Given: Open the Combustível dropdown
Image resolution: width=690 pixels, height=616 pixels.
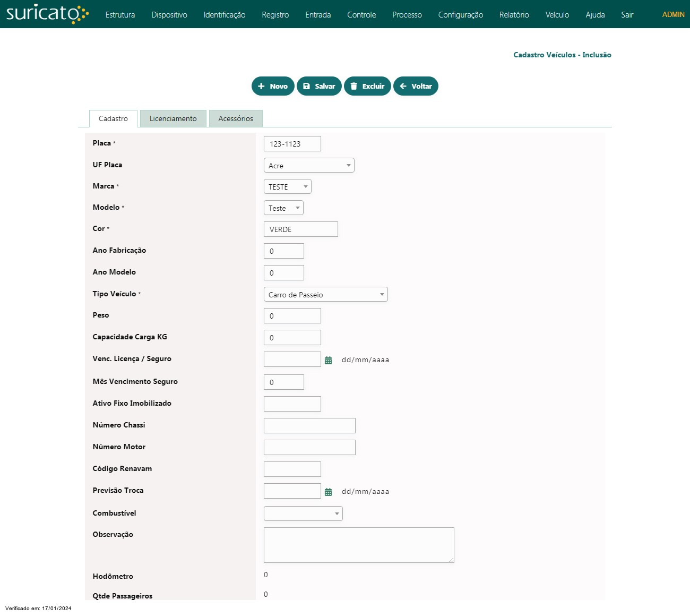Looking at the screenshot, I should point(303,514).
